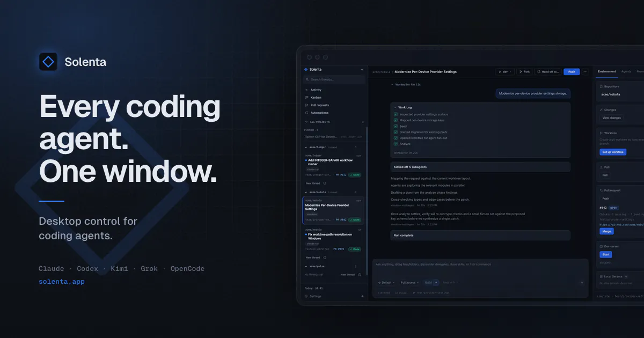This screenshot has height=338, width=644.
Task: Open the Default model dropdown
Action: [x=386, y=282]
